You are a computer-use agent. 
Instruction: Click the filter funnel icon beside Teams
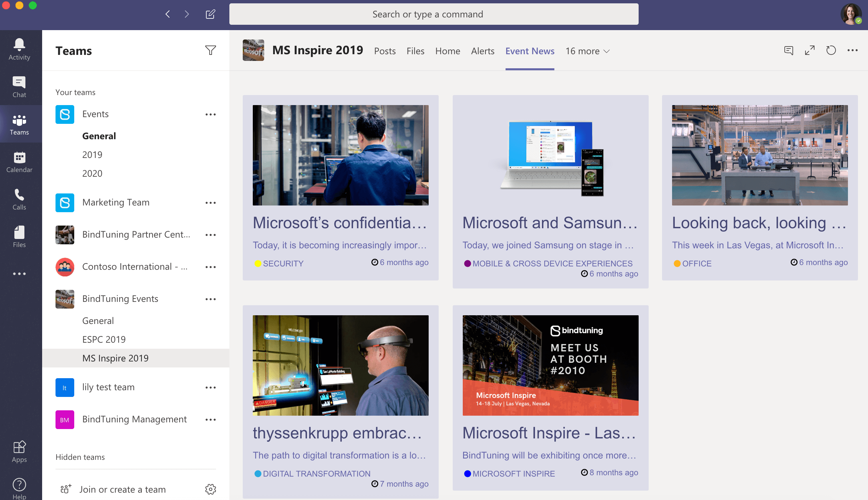(x=210, y=51)
